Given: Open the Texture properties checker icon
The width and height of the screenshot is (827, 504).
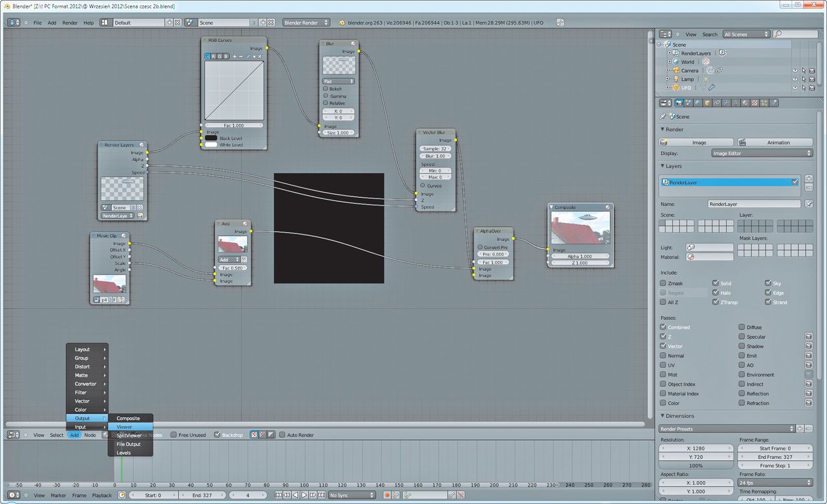Looking at the screenshot, I should (x=755, y=103).
